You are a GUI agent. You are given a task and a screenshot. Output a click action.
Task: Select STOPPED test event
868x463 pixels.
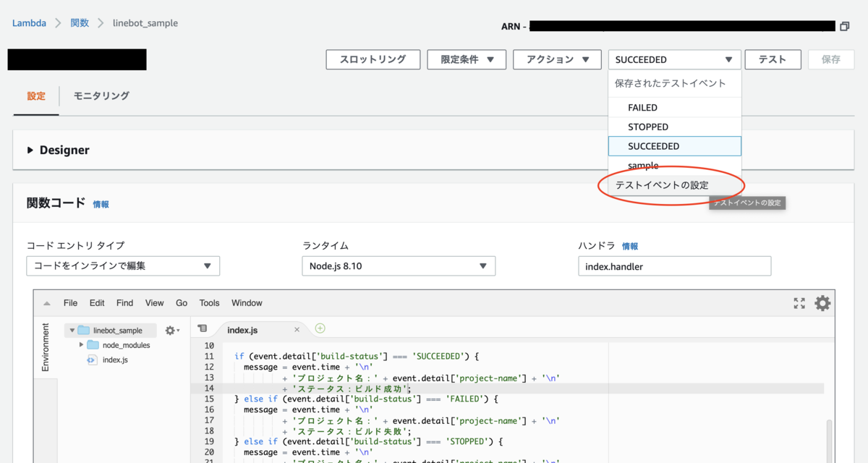point(675,127)
